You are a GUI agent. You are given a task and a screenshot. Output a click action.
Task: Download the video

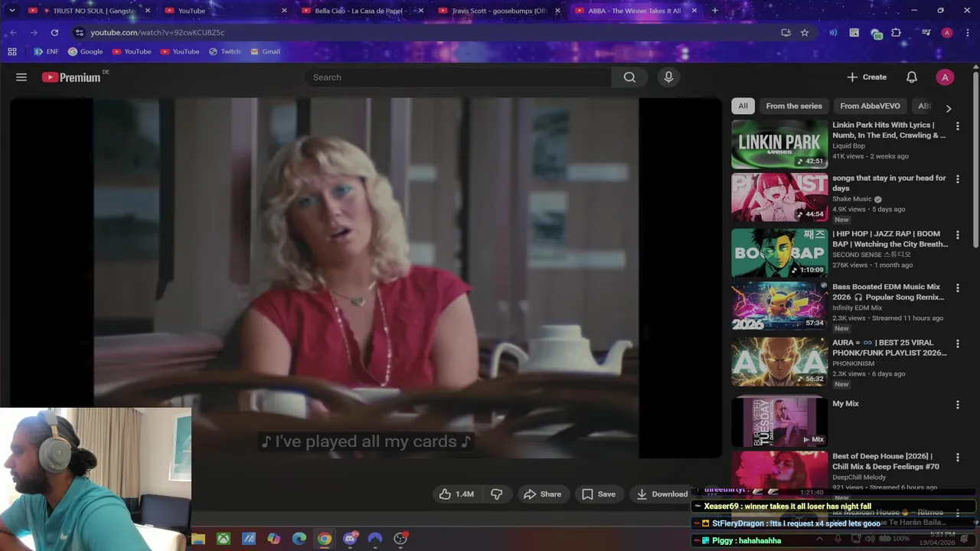coord(662,494)
